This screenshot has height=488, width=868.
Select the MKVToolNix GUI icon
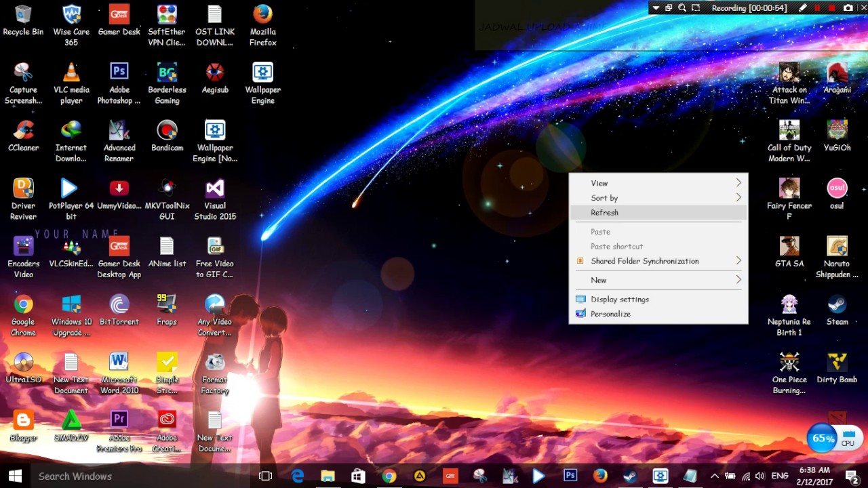tap(167, 199)
